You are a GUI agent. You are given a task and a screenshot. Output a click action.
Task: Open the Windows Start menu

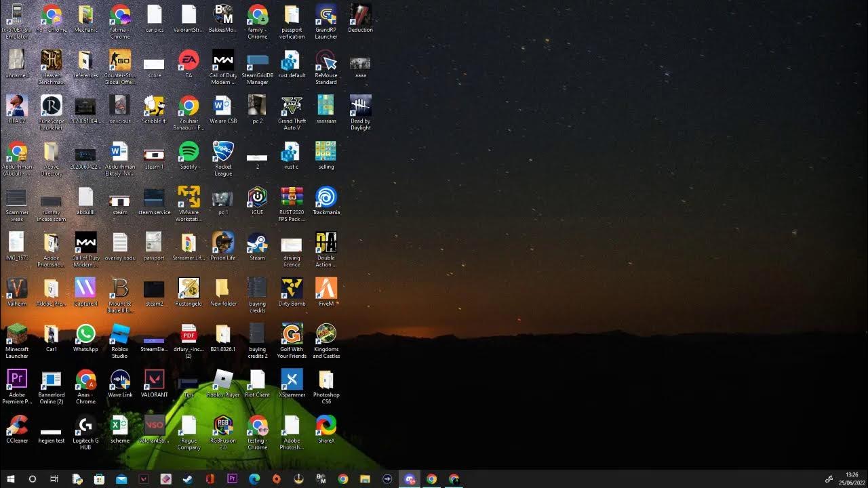11,479
